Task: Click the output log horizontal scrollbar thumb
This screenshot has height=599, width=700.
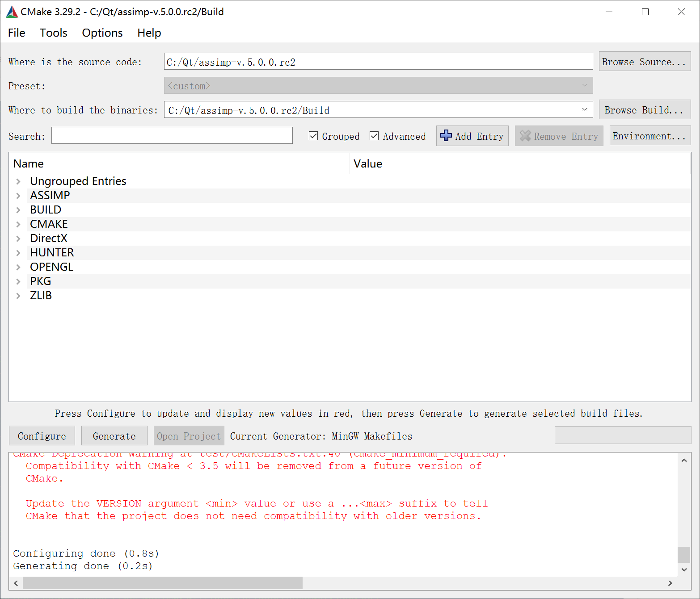Action: 163,583
